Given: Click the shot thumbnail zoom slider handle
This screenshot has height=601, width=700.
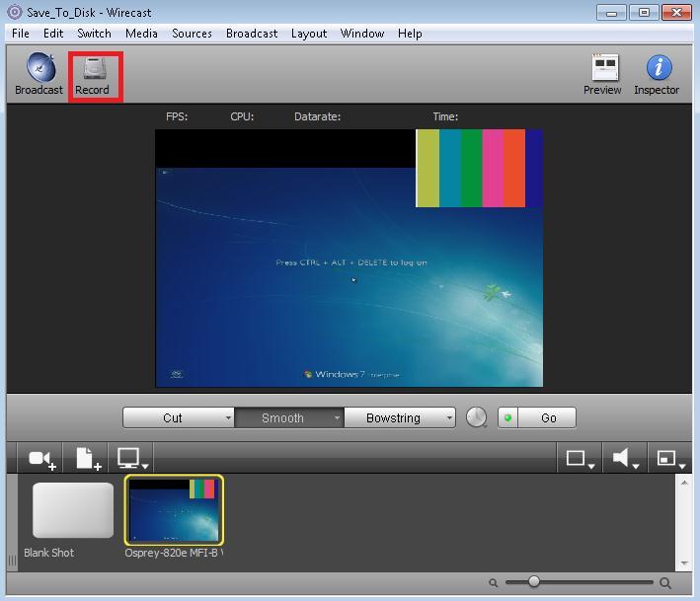Looking at the screenshot, I should 534,581.
